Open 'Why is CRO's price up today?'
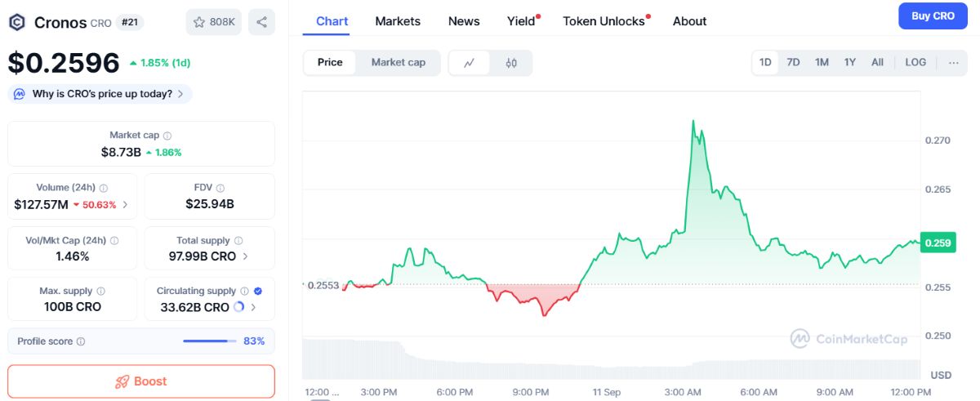The height and width of the screenshot is (401, 980). (100, 94)
